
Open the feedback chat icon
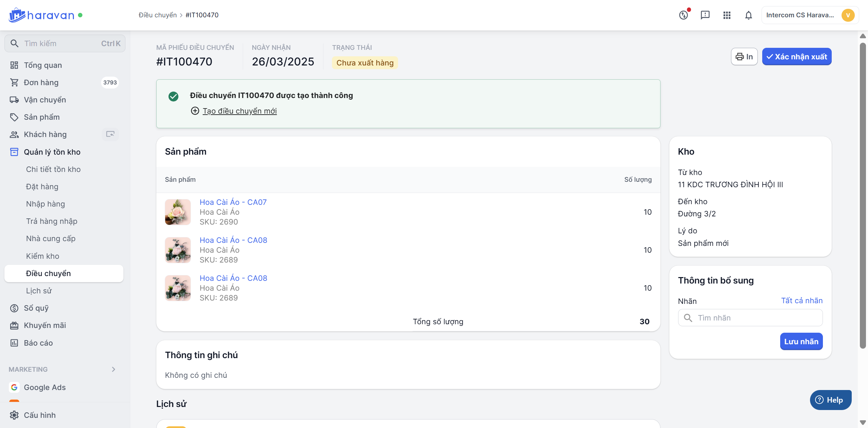coord(705,15)
